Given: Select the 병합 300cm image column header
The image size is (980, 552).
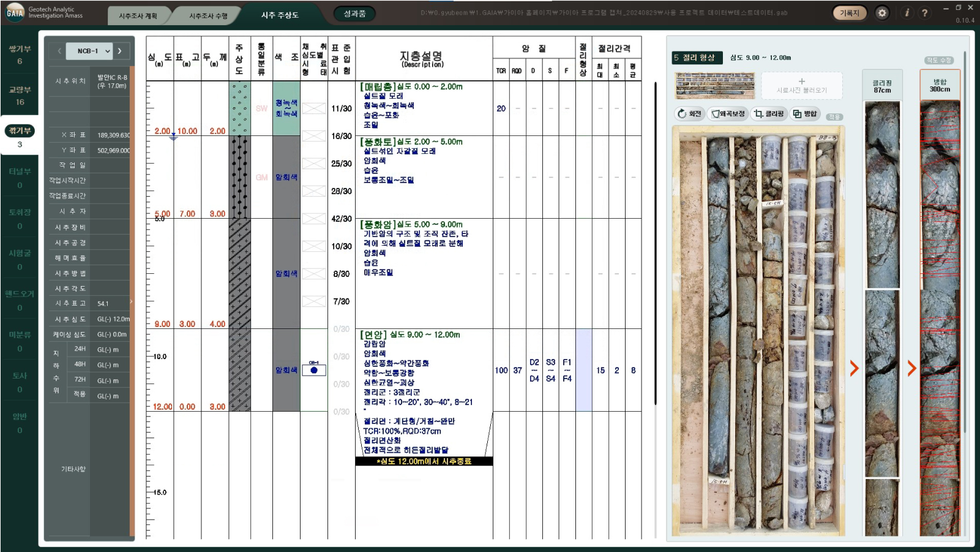Looking at the screenshot, I should coord(940,86).
